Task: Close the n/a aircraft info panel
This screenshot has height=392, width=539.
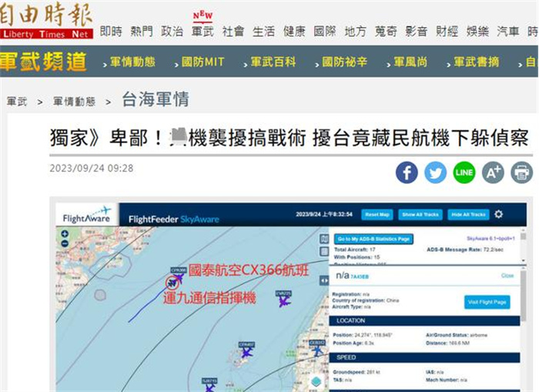Action: (x=507, y=276)
